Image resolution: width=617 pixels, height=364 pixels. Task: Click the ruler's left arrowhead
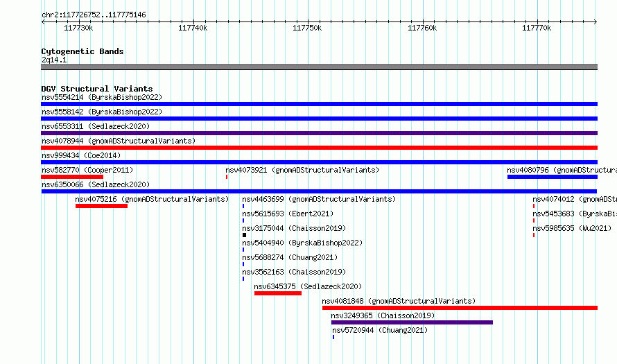(x=43, y=21)
